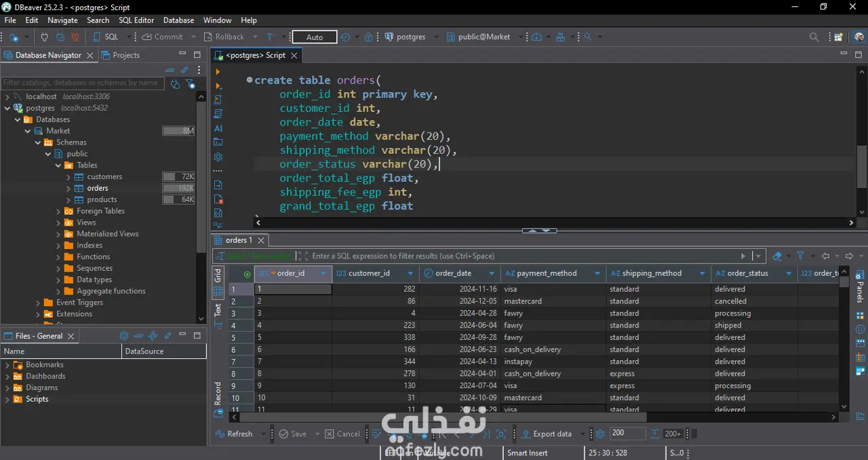Screen dimensions: 868x460
Task: Expand the localhost:3306 connection node
Action: 7,96
